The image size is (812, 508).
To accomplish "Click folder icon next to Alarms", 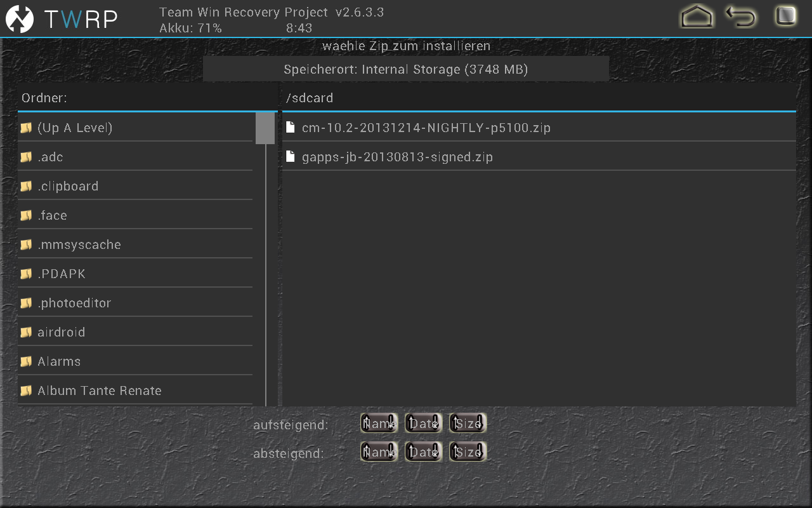I will pos(26,361).
